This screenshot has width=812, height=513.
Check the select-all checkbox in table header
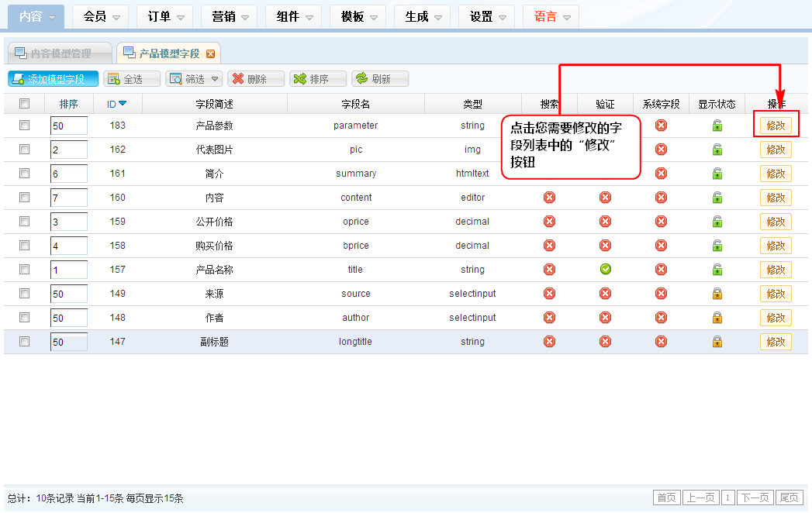point(24,104)
